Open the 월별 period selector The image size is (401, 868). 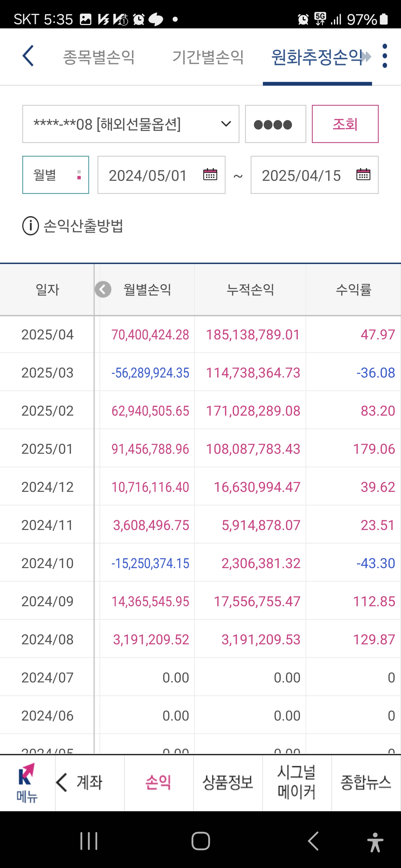coord(56,175)
